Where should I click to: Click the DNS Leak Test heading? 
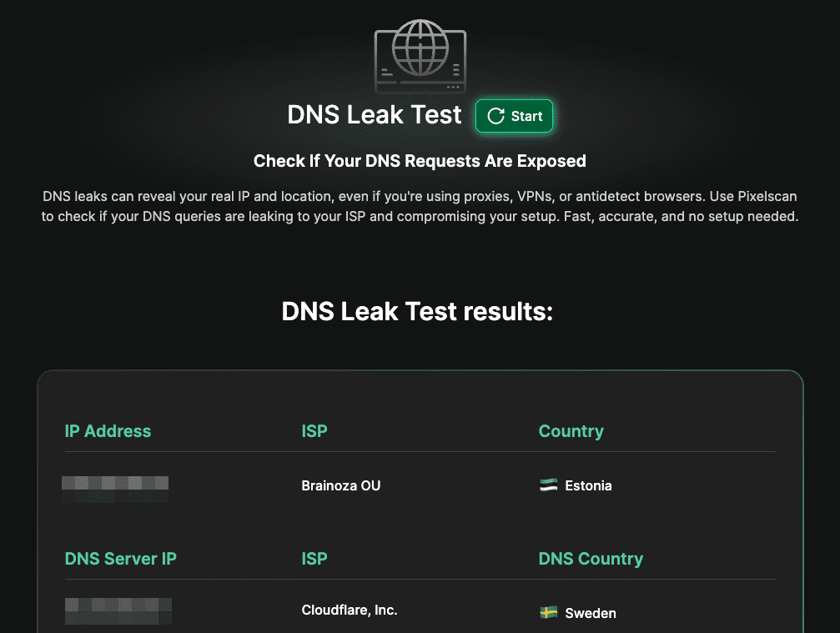pyautogui.click(x=375, y=115)
